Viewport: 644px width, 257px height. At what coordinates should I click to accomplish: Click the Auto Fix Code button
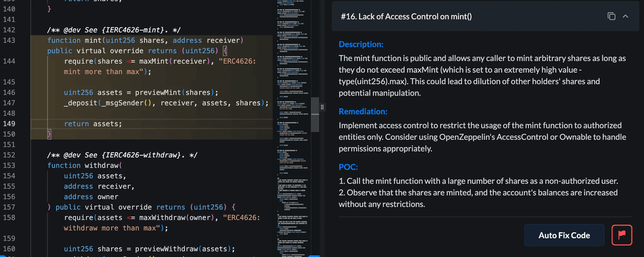(x=564, y=235)
